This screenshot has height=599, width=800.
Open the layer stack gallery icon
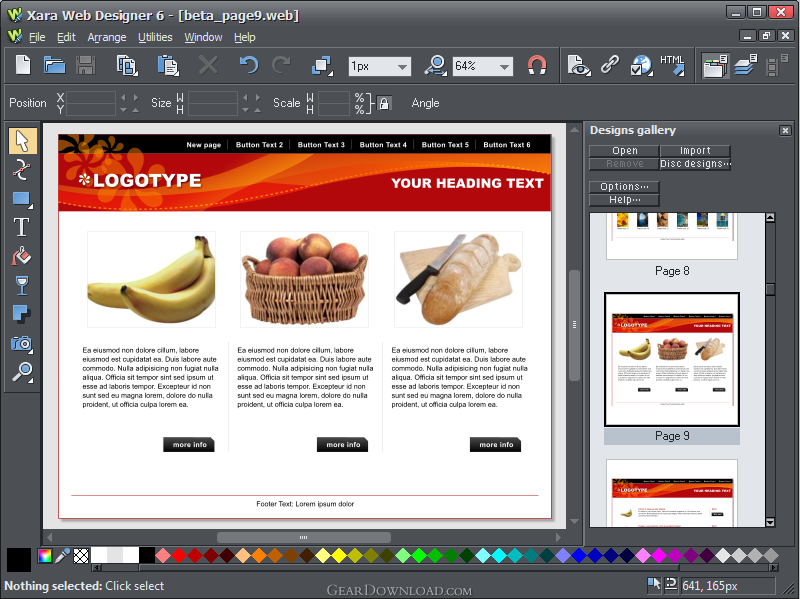coord(746,66)
